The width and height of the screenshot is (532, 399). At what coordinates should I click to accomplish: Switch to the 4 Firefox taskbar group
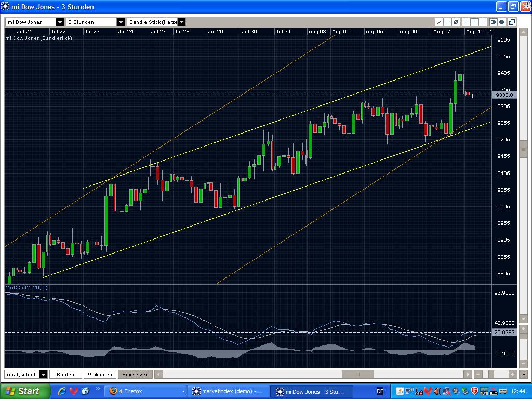point(145,391)
